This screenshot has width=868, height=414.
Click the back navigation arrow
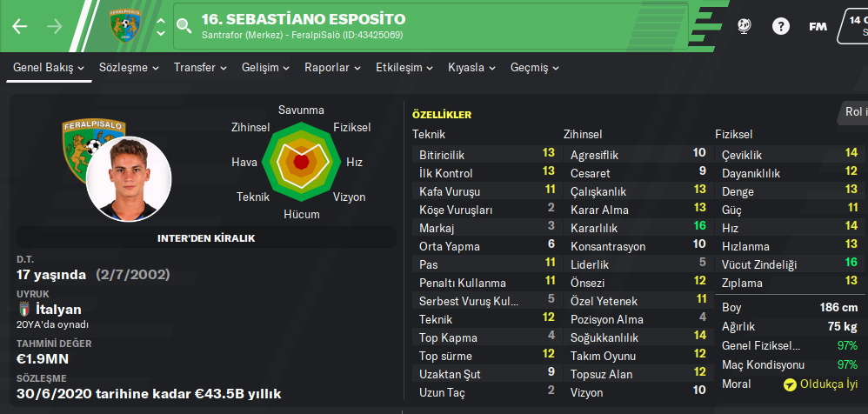pos(20,26)
